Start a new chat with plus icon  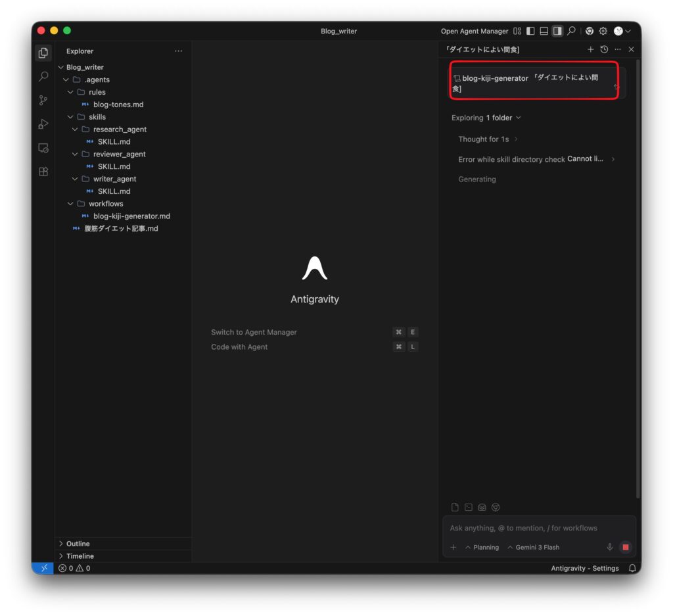(x=590, y=49)
